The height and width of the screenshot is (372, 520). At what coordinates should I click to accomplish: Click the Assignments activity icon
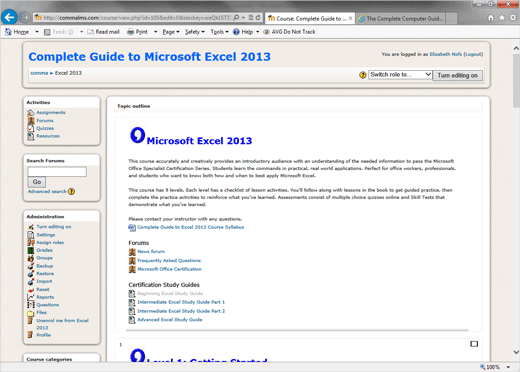click(x=31, y=113)
